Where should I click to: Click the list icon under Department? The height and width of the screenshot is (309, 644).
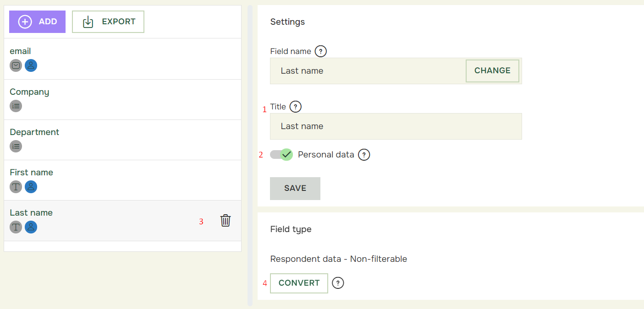coord(16,146)
